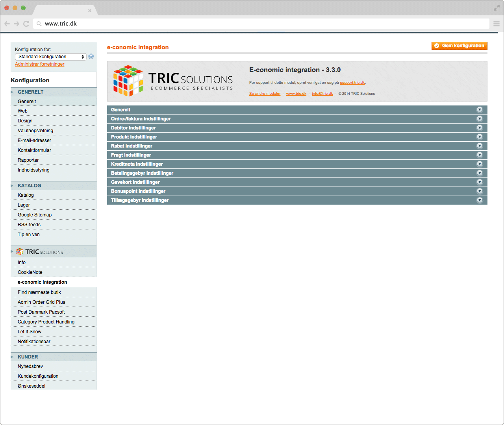This screenshot has width=504, height=425.
Task: Go forward with browser forward arrow
Action: click(x=17, y=24)
